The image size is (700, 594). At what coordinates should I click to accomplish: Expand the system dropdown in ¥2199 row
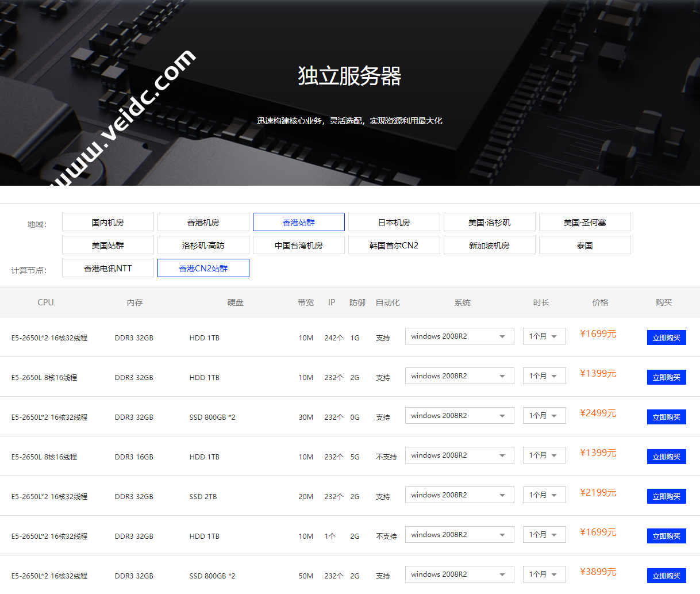pyautogui.click(x=459, y=495)
